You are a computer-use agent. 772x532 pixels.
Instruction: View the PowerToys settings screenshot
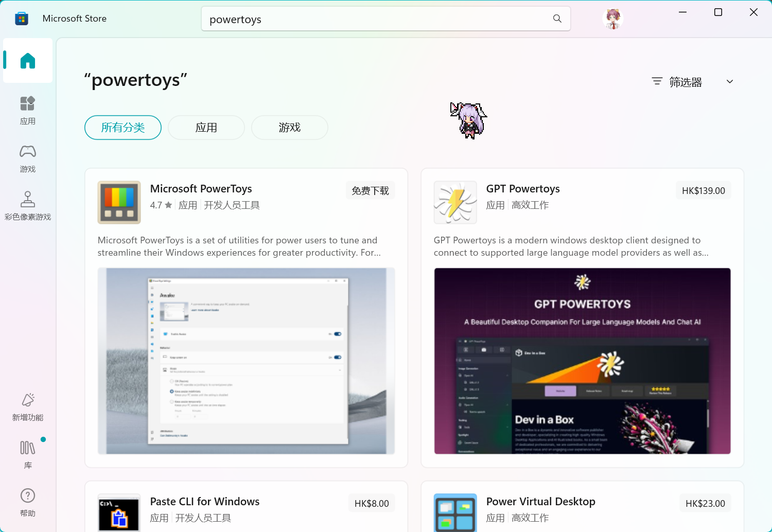245,361
